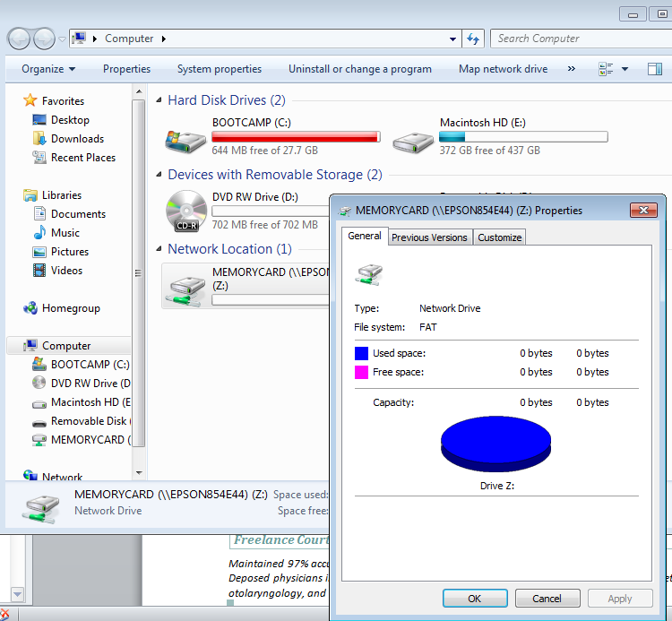This screenshot has width=672, height=621.
Task: Show more toolbar commands via double chevron
Action: 572,69
